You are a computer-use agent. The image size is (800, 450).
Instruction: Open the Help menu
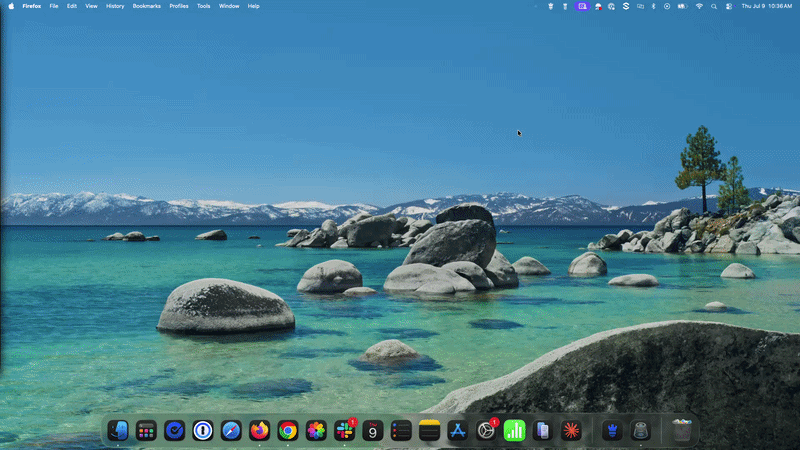[x=254, y=6]
